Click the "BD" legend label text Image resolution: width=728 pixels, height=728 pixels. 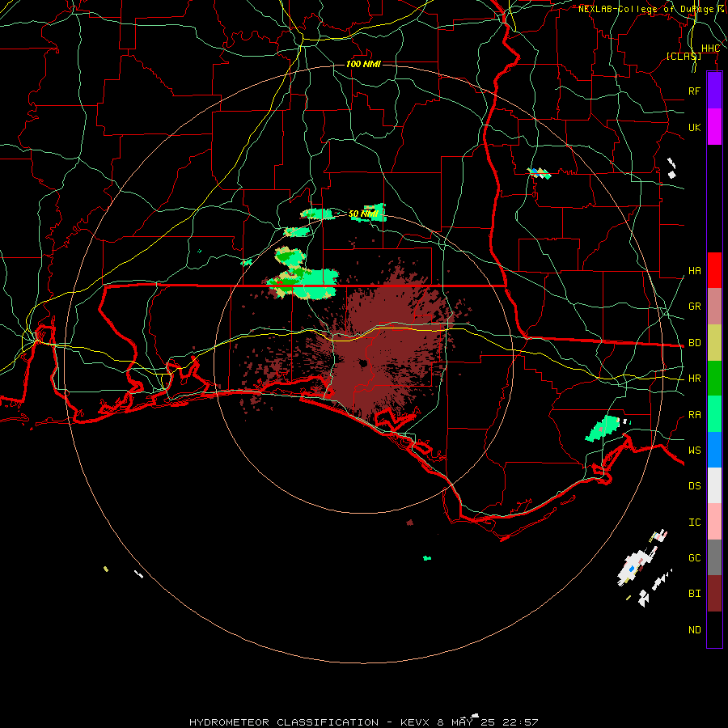tap(694, 343)
